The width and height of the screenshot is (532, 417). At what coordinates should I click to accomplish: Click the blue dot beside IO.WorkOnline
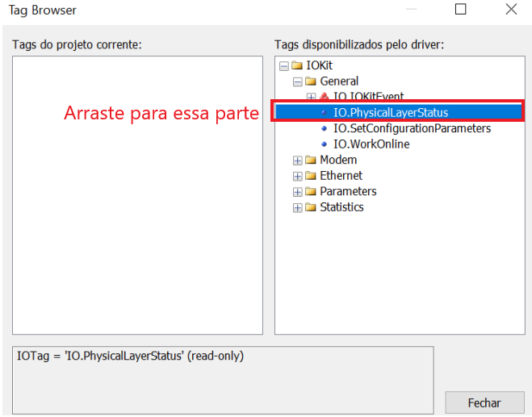325,144
